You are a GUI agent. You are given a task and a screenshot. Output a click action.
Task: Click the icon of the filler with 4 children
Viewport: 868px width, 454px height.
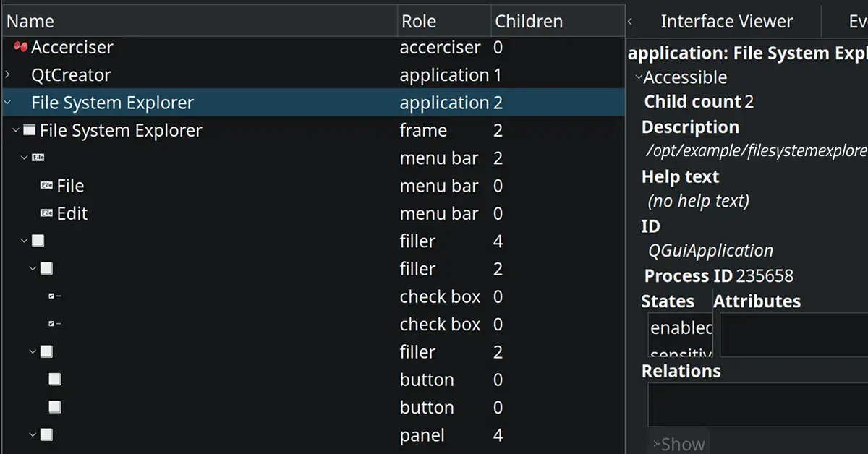pyautogui.click(x=38, y=241)
